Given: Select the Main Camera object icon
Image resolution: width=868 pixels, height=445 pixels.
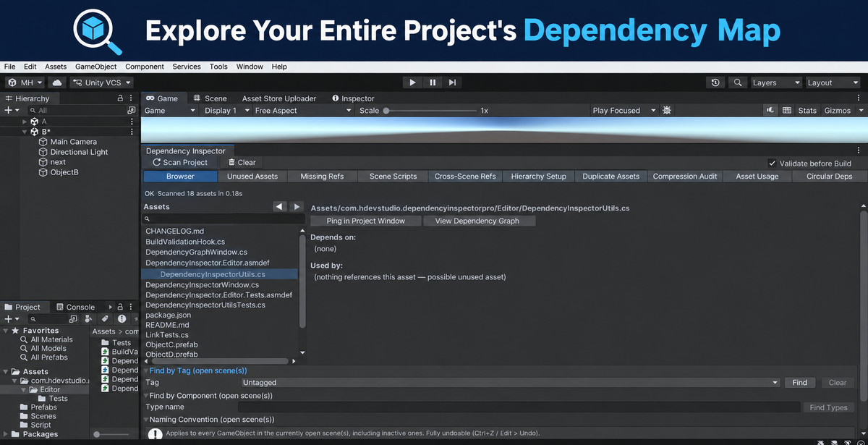Looking at the screenshot, I should pyautogui.click(x=43, y=142).
